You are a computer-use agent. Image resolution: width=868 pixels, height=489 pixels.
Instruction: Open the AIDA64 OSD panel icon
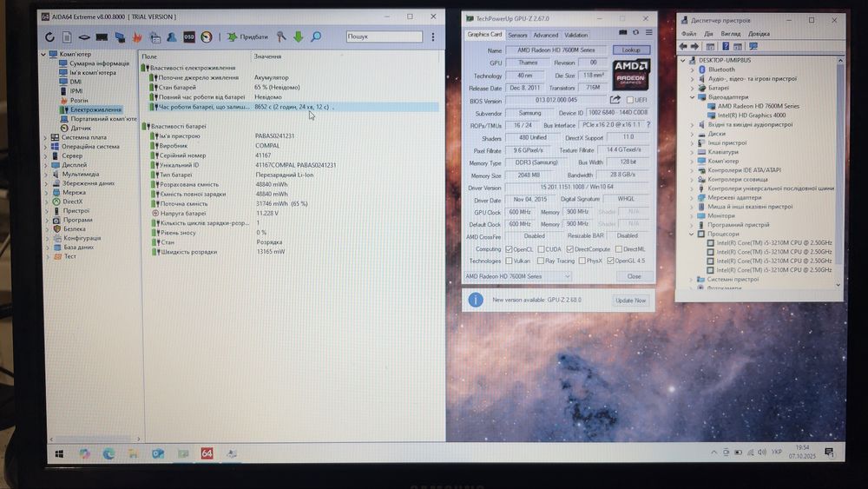pyautogui.click(x=189, y=37)
